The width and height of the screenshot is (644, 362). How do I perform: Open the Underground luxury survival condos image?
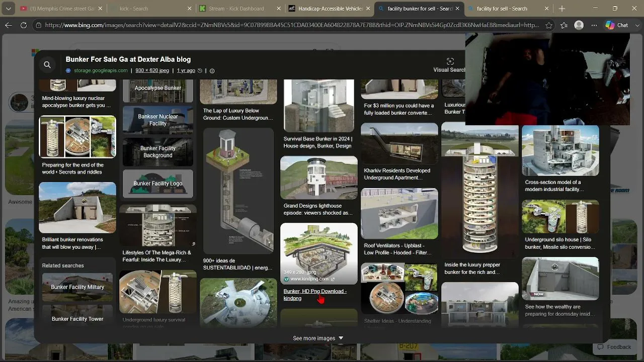(158, 292)
